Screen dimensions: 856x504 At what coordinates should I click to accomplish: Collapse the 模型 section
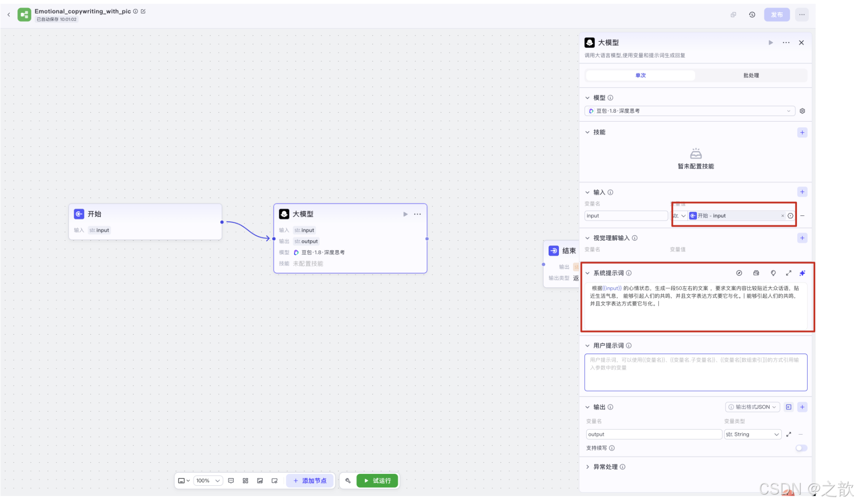tap(587, 98)
